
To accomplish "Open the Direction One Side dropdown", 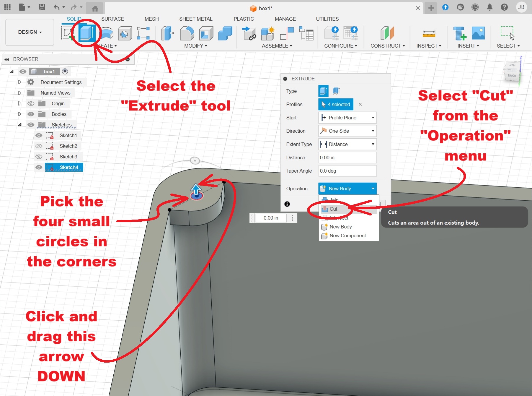I will 347,131.
